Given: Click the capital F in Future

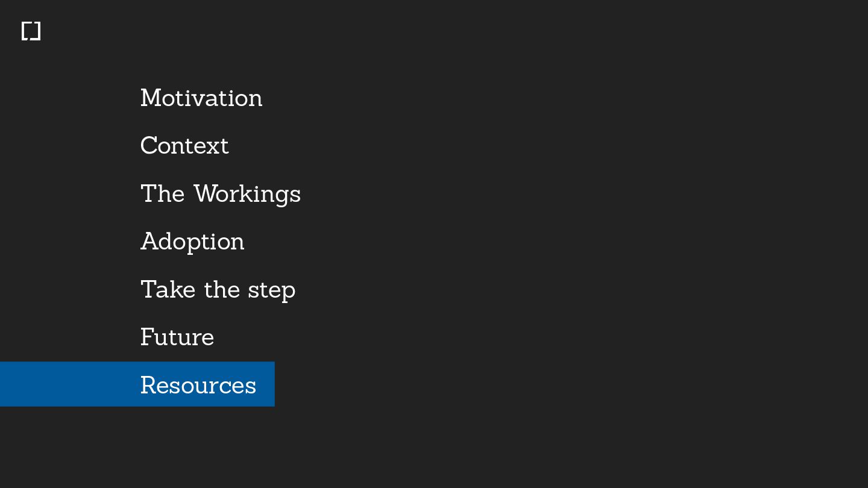Looking at the screenshot, I should click(148, 337).
